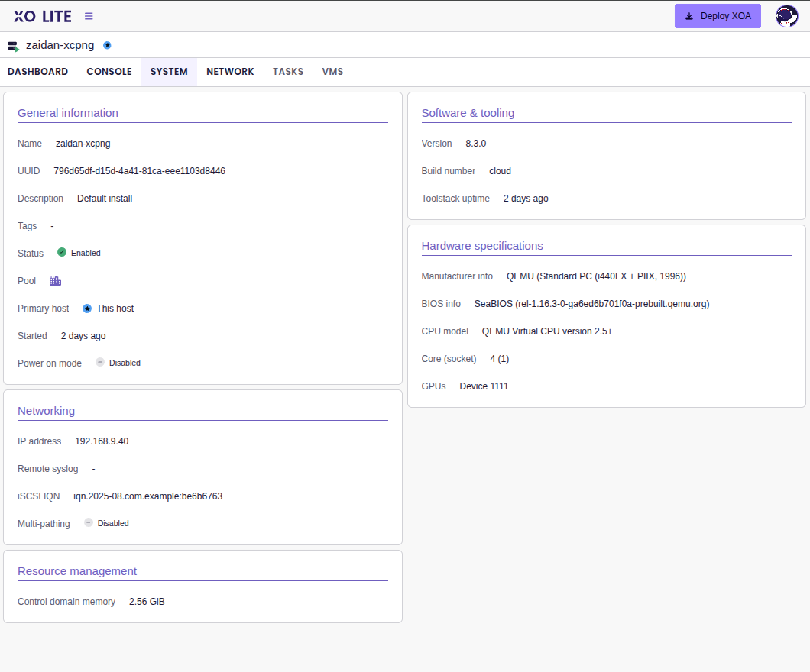Open the Console tab
The image size is (810, 672).
tap(109, 72)
